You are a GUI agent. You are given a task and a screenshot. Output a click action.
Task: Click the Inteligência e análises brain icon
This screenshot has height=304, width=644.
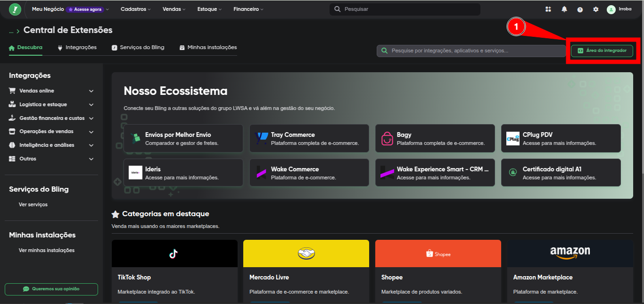coord(12,145)
